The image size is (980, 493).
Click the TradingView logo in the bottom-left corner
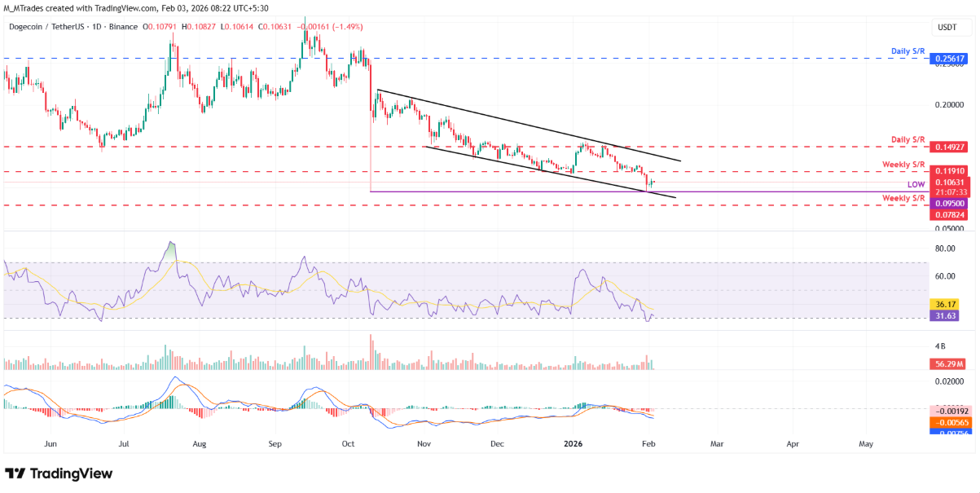57,473
